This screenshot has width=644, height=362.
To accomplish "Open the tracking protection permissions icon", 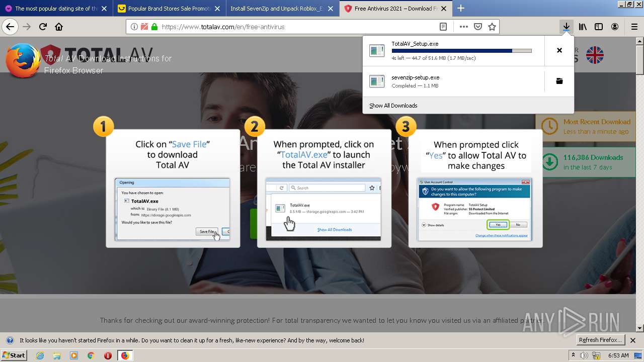I will (144, 27).
